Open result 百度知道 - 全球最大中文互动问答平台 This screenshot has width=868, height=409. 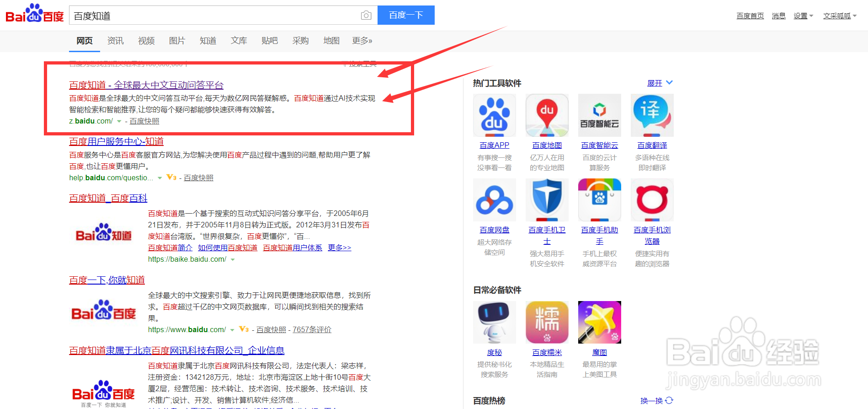[x=146, y=85]
